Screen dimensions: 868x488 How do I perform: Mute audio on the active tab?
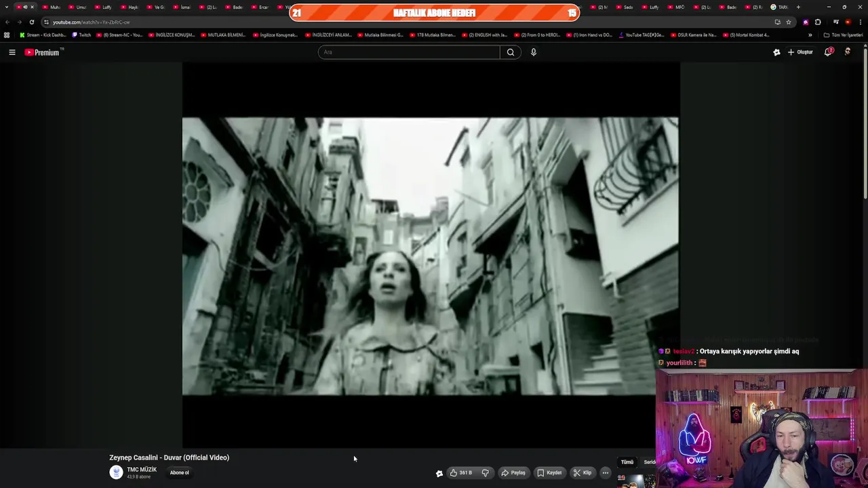tap(25, 7)
